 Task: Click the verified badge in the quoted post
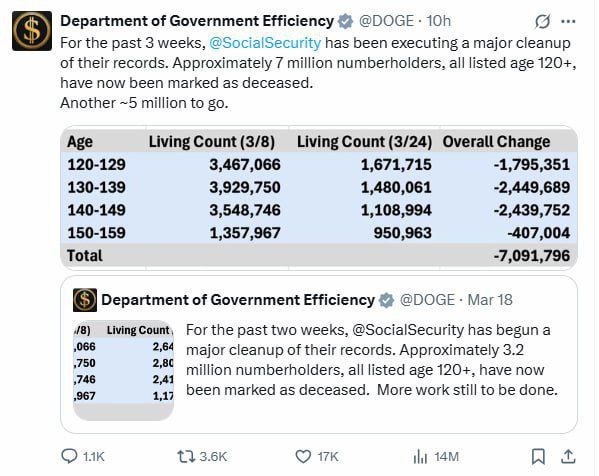pyautogui.click(x=386, y=300)
